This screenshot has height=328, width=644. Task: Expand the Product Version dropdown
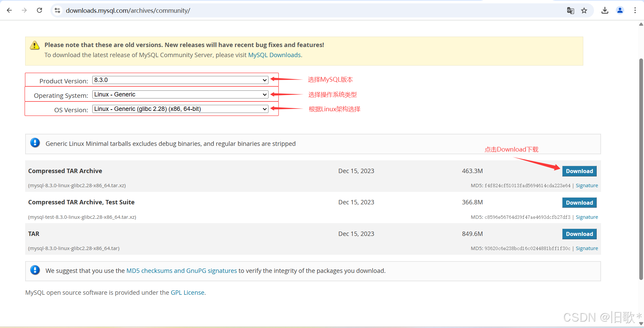[180, 80]
